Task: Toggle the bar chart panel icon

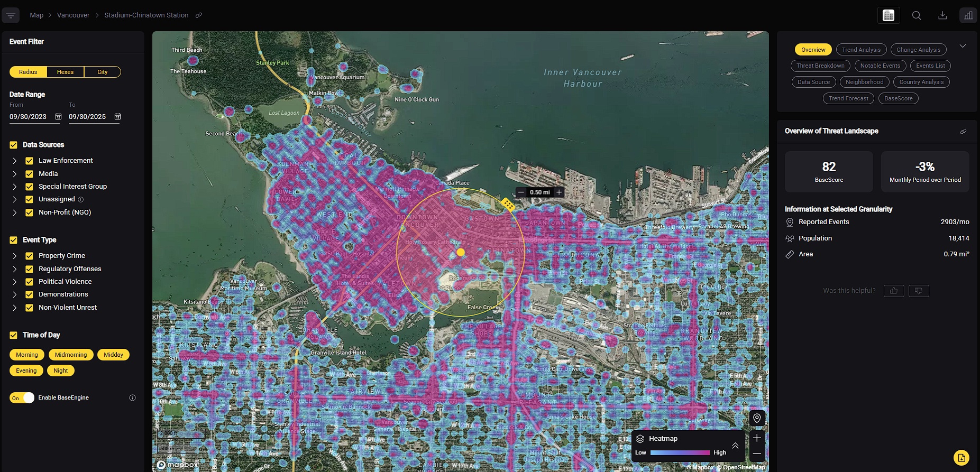Action: pyautogui.click(x=968, y=15)
